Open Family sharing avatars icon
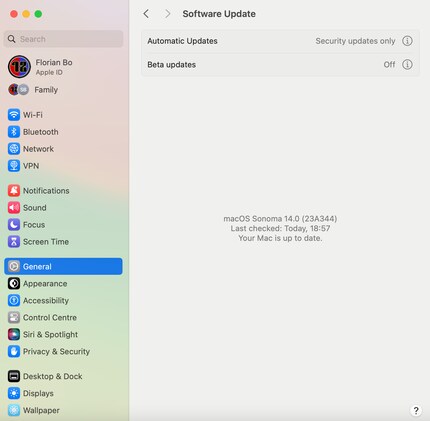The height and width of the screenshot is (421, 430). click(x=18, y=90)
